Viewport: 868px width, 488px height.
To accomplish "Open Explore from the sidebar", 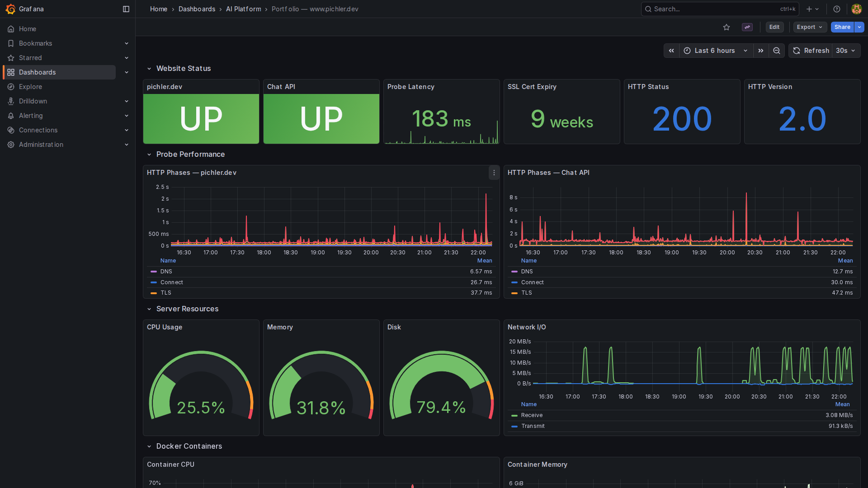I will pos(30,87).
